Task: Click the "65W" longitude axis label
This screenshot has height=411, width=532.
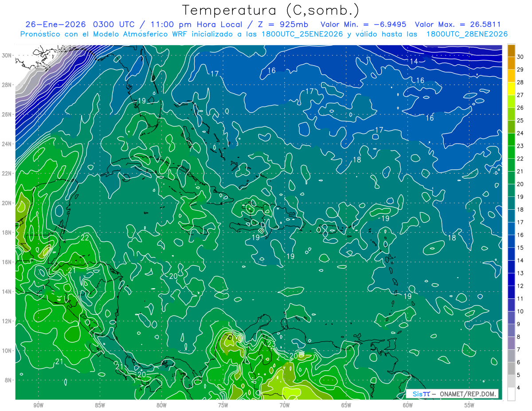Action: pos(346,405)
